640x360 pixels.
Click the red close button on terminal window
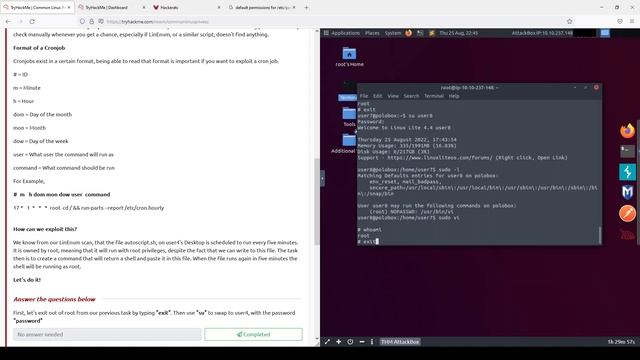coord(596,87)
